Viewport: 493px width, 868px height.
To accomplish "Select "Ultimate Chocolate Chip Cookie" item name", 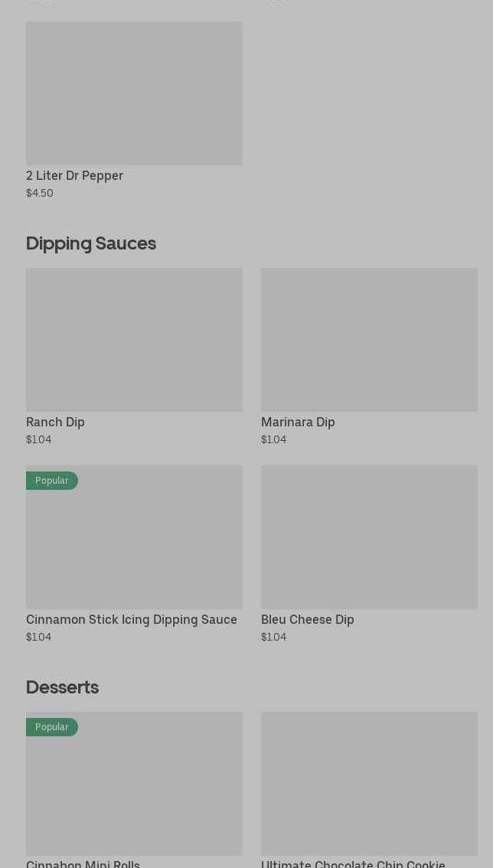I will (353, 863).
